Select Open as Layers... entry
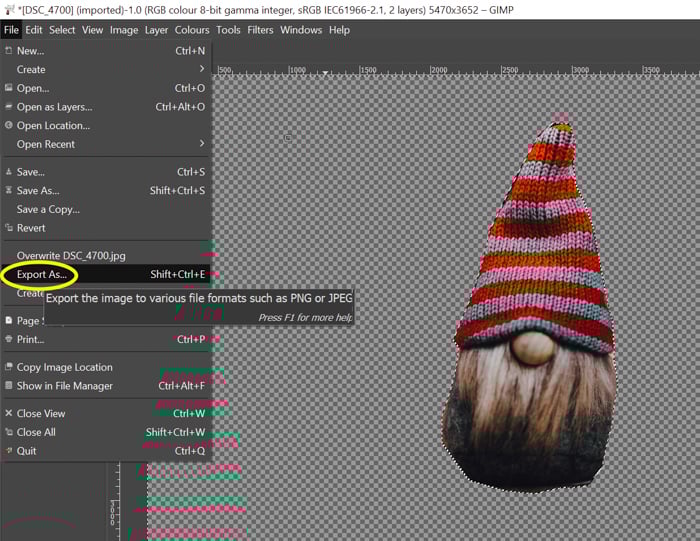The height and width of the screenshot is (541, 700). pos(105,107)
